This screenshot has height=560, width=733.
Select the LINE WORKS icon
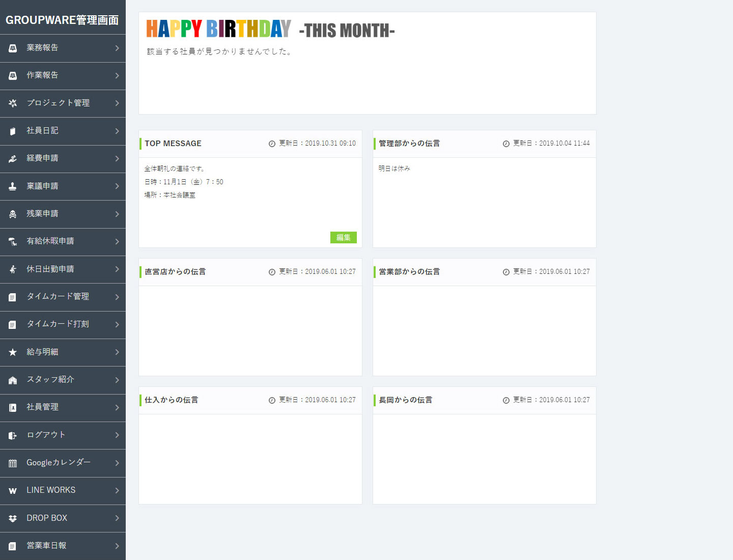pyautogui.click(x=12, y=490)
